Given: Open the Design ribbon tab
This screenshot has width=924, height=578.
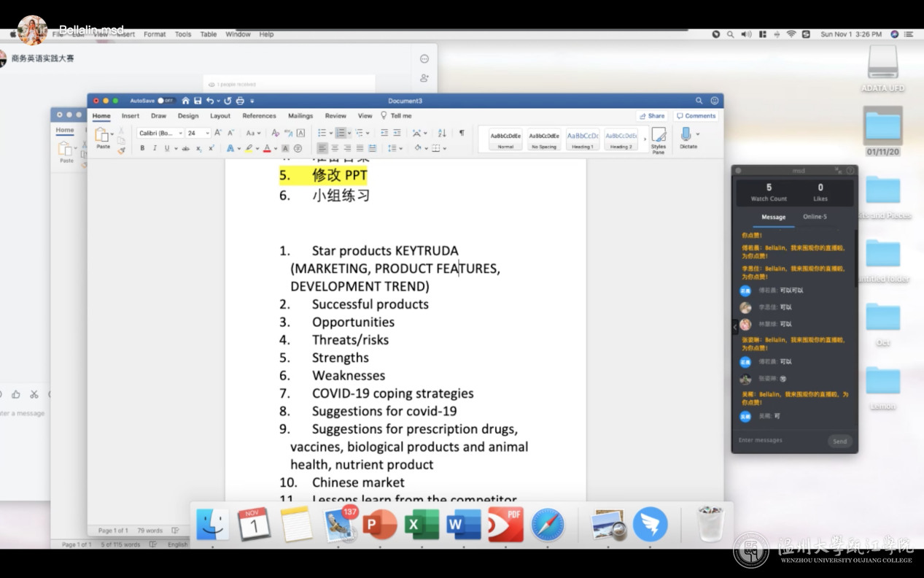Looking at the screenshot, I should point(188,116).
